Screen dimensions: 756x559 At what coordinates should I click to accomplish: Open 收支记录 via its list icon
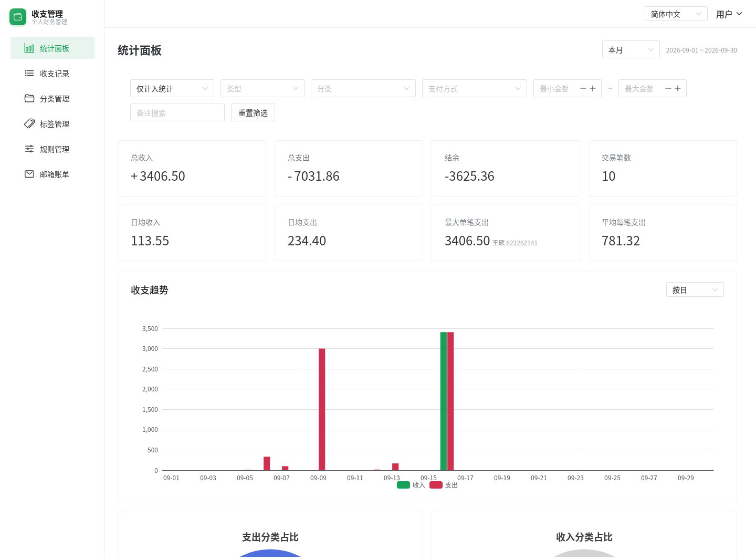pyautogui.click(x=29, y=74)
